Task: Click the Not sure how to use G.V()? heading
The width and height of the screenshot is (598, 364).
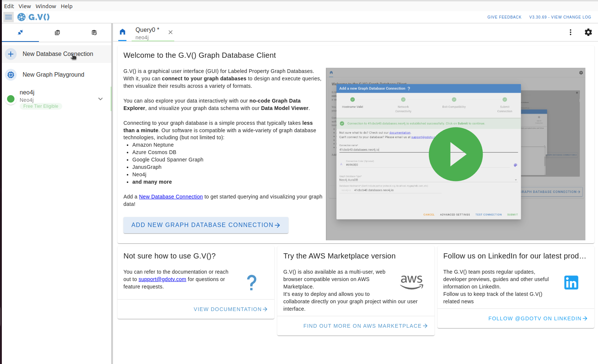Action: pyautogui.click(x=169, y=256)
